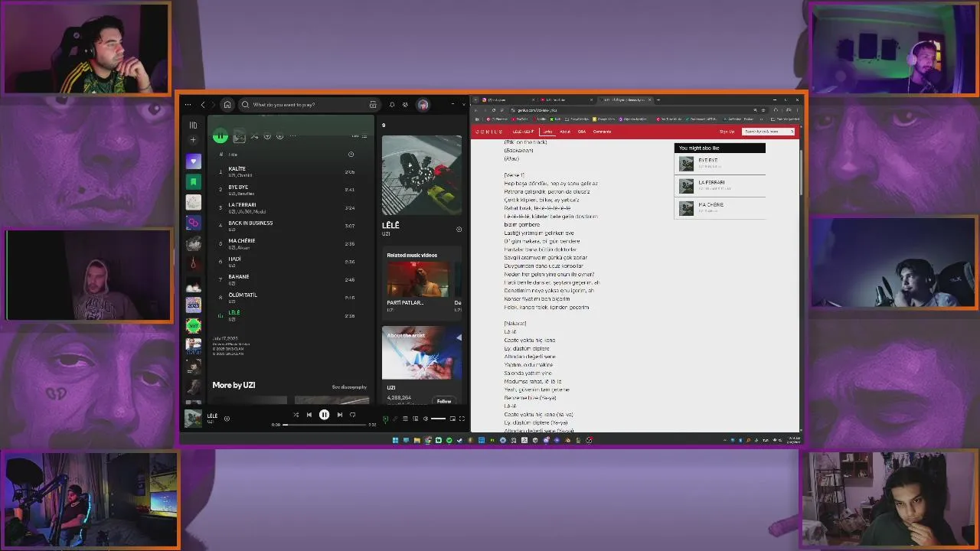
Task: Select Q&A tab on Genius
Action: click(582, 132)
